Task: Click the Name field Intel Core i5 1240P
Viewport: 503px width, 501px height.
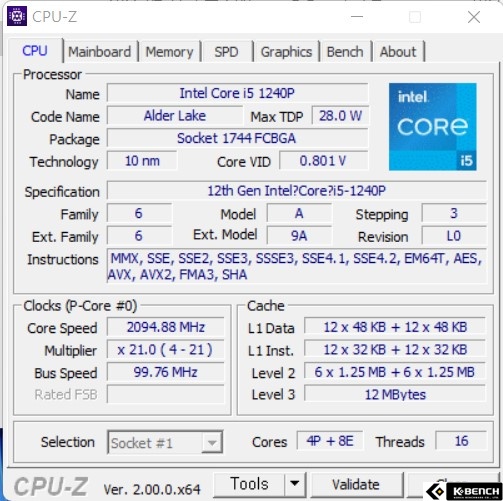Action: (237, 93)
